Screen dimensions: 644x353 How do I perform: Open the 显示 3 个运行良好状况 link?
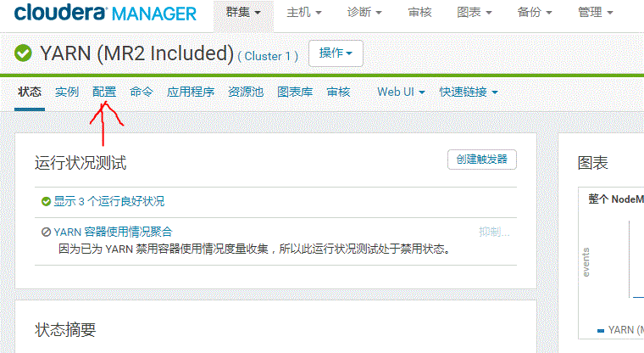(108, 202)
